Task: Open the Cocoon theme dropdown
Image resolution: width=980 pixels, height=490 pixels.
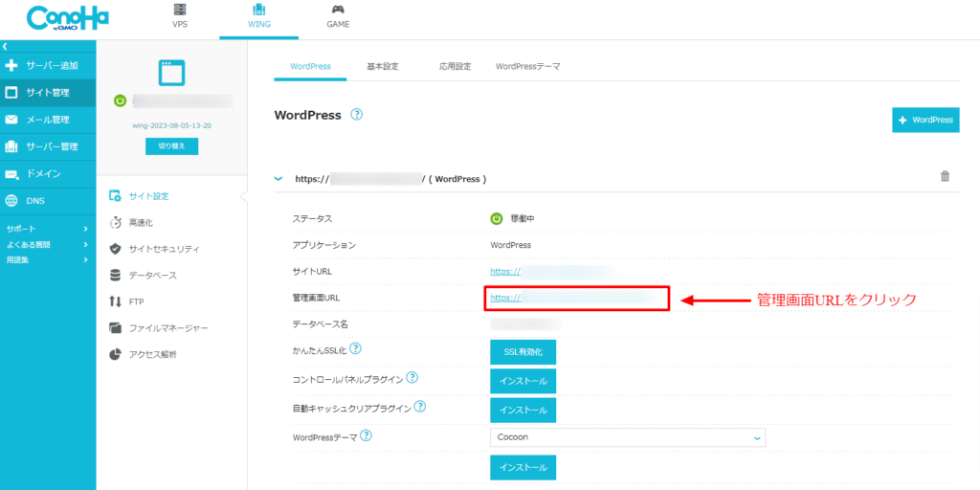Action: tap(628, 437)
